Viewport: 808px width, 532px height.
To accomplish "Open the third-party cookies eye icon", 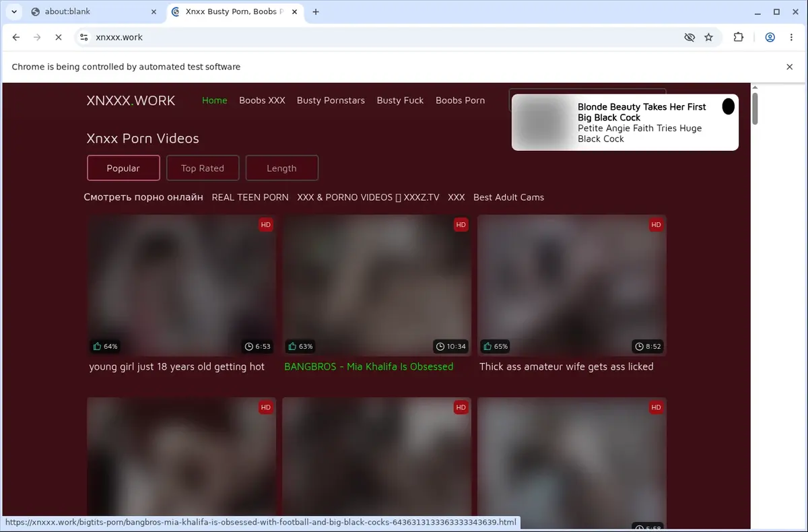I will (689, 37).
